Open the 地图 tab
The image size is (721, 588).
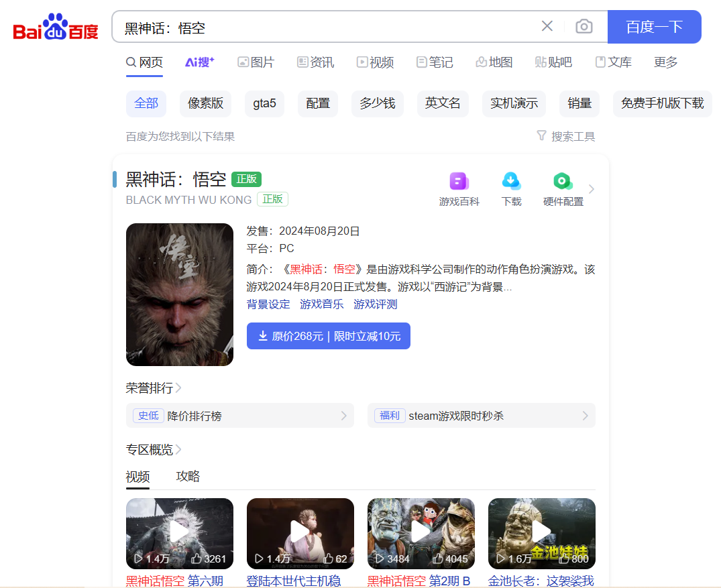(x=494, y=62)
